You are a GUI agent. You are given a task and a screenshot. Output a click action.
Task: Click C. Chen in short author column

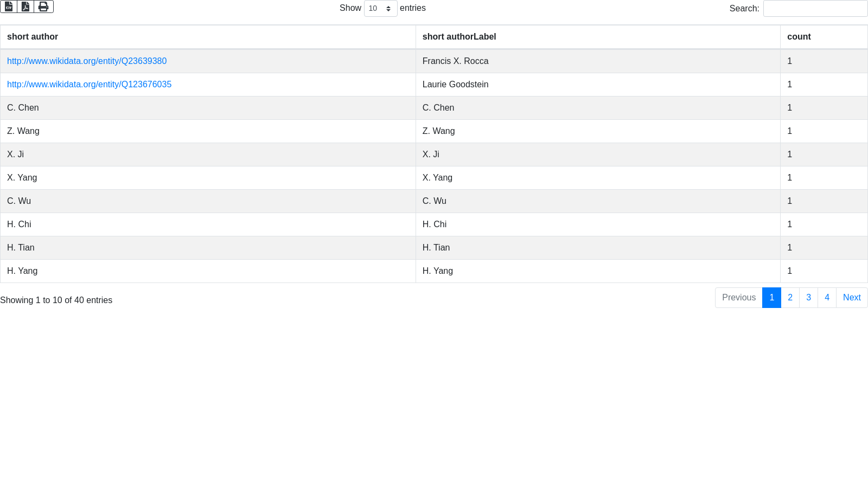[23, 108]
